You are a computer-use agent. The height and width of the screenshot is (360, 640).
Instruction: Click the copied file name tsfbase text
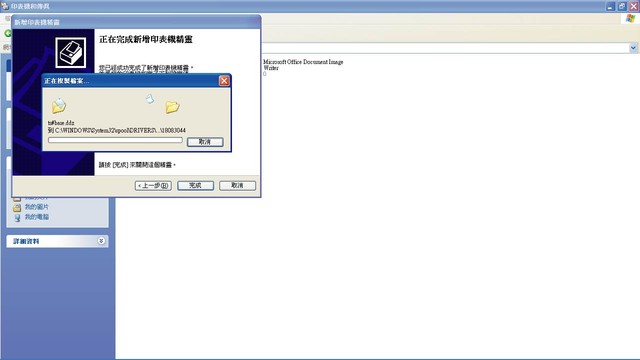click(x=61, y=122)
